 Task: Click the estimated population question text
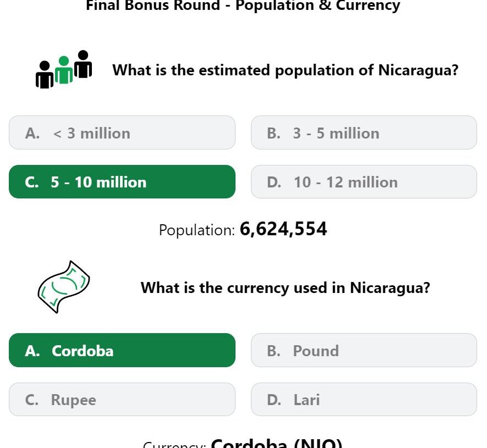pyautogui.click(x=285, y=70)
